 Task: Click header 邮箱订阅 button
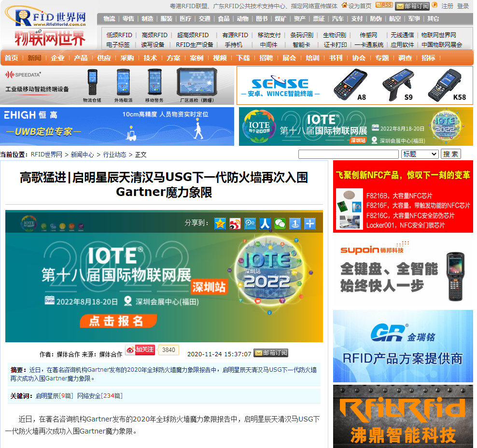pyautogui.click(x=412, y=6)
